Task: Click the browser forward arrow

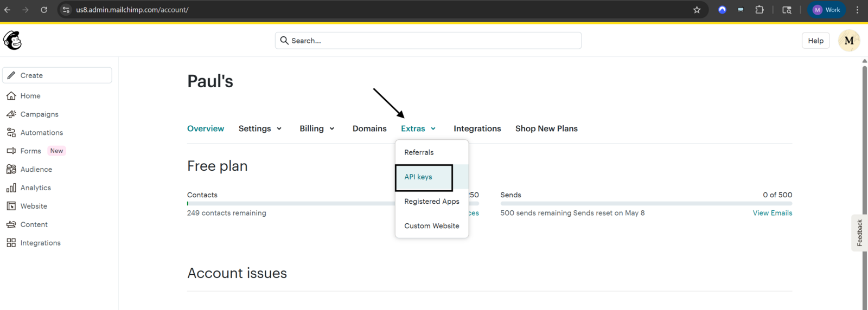Action: 25,10
